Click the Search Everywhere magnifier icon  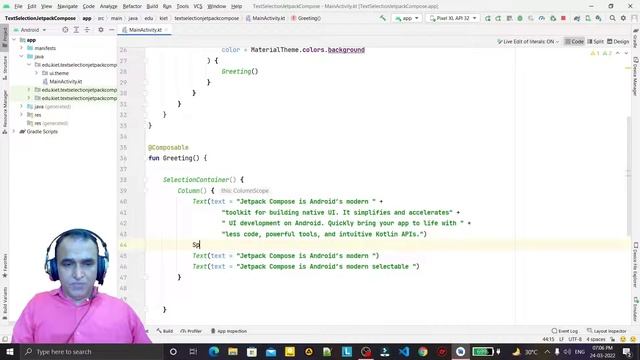point(612,18)
